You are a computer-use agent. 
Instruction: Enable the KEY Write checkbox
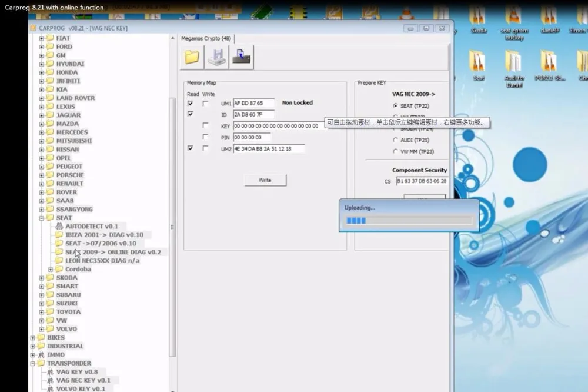click(205, 125)
